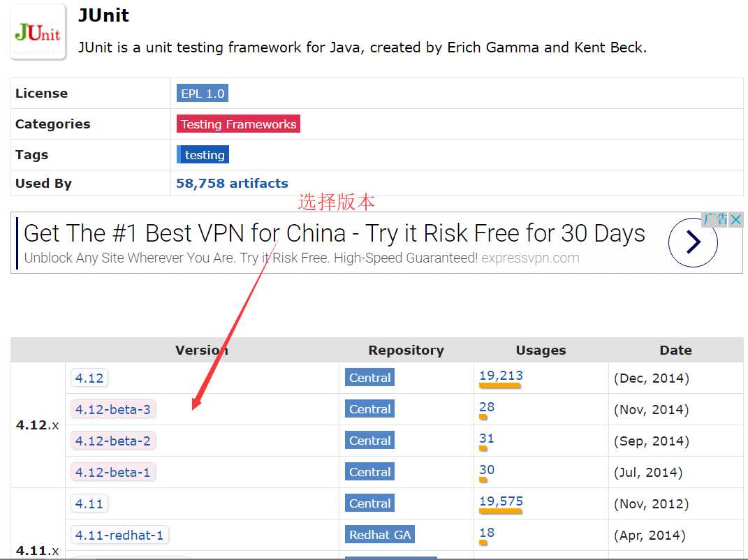The image size is (748, 560).
Task: Click Central repository badge for 4.12
Action: (369, 378)
